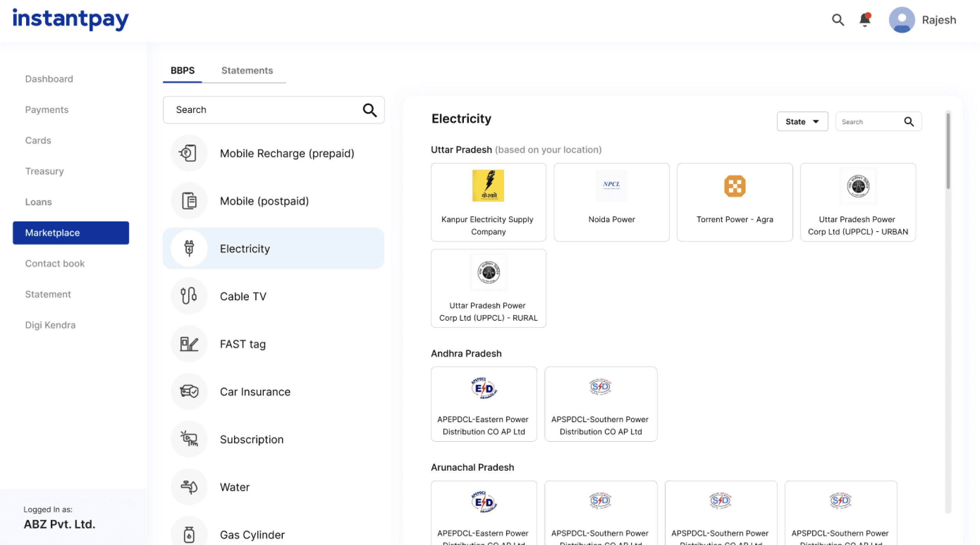The width and height of the screenshot is (980, 545).
Task: Open Rajesh's profile avatar
Action: (901, 19)
